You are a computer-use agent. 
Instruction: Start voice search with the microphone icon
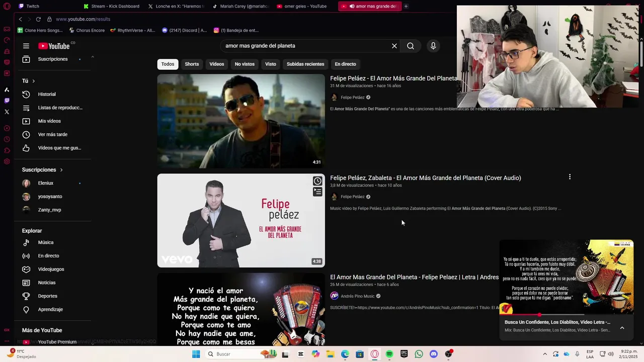[433, 46]
